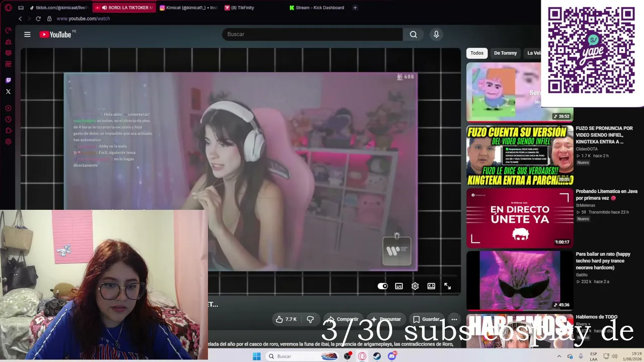Viewport: 644px width, 362px height.
Task: Open the YouTube hamburger guide menu
Action: click(27, 34)
